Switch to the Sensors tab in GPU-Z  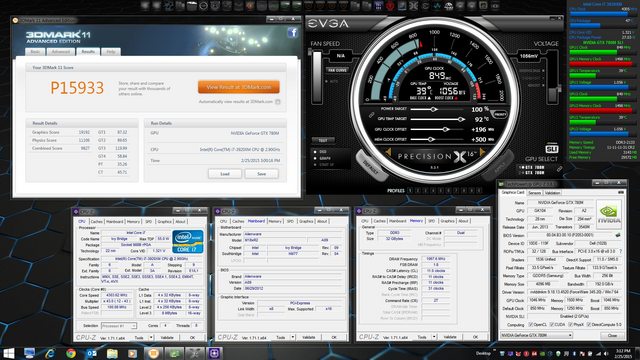(535, 193)
